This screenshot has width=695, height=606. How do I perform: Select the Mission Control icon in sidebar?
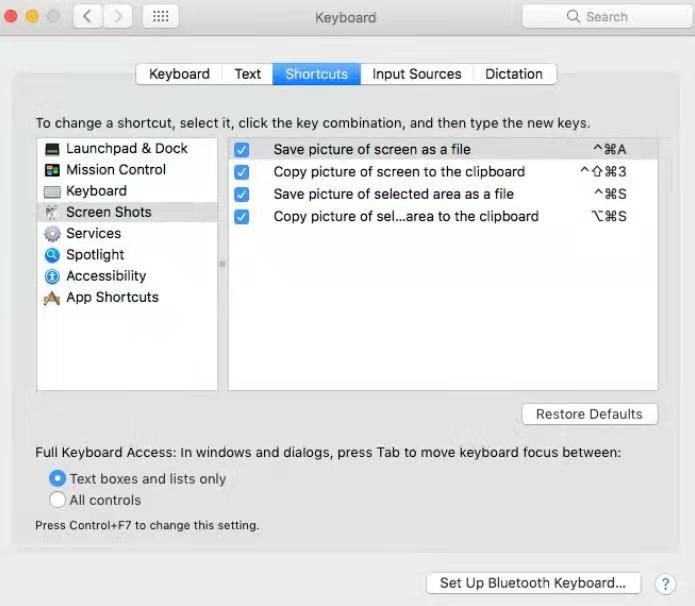tap(52, 170)
